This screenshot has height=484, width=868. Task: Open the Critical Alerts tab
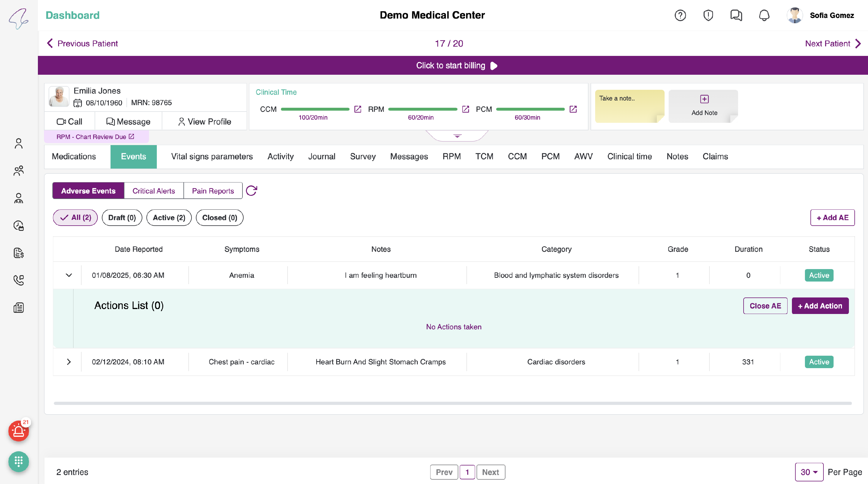pos(154,191)
